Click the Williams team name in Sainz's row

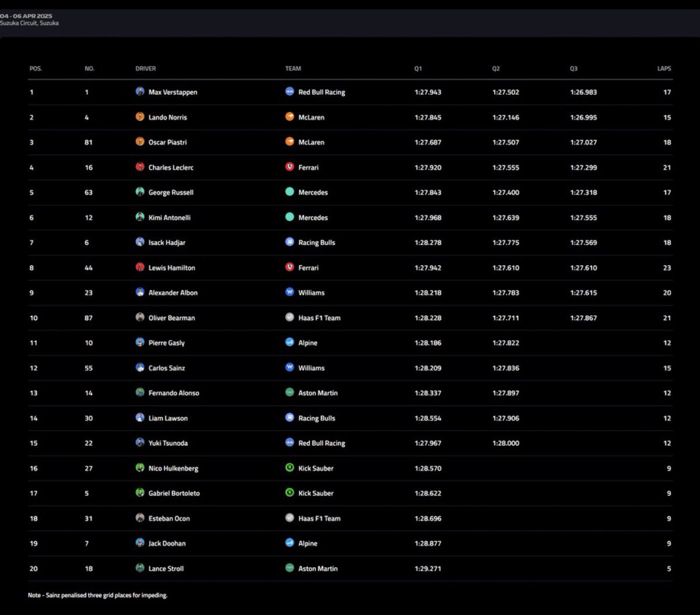tap(311, 368)
